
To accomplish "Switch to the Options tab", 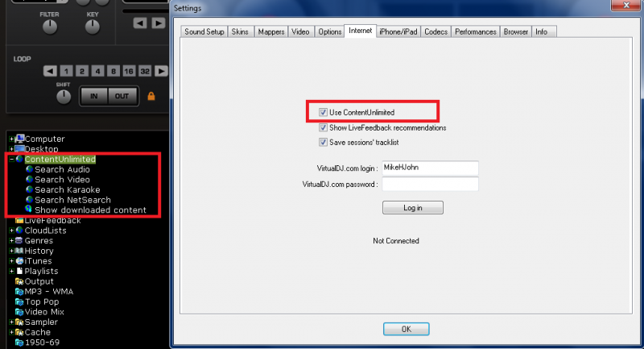I will coord(330,31).
